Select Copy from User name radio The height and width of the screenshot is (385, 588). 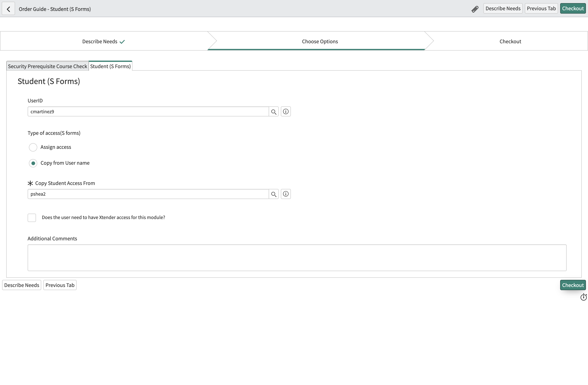tap(33, 163)
